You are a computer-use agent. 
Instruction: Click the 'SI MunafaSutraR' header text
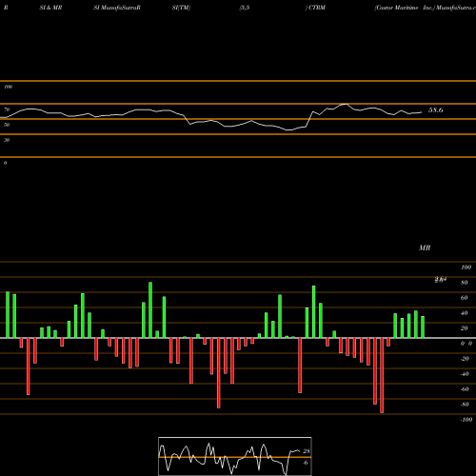117,8
